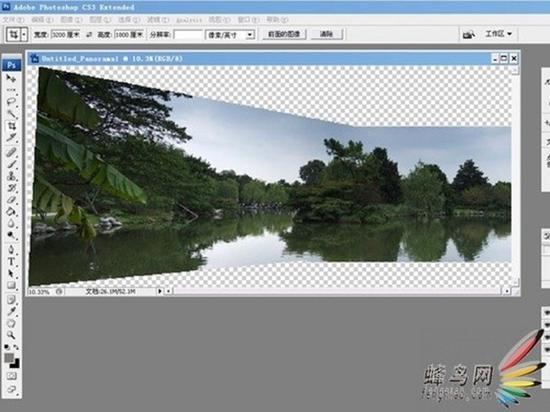Open the 像素/英寸 resolution unit dropdown
The image size is (550, 412).
click(x=230, y=35)
